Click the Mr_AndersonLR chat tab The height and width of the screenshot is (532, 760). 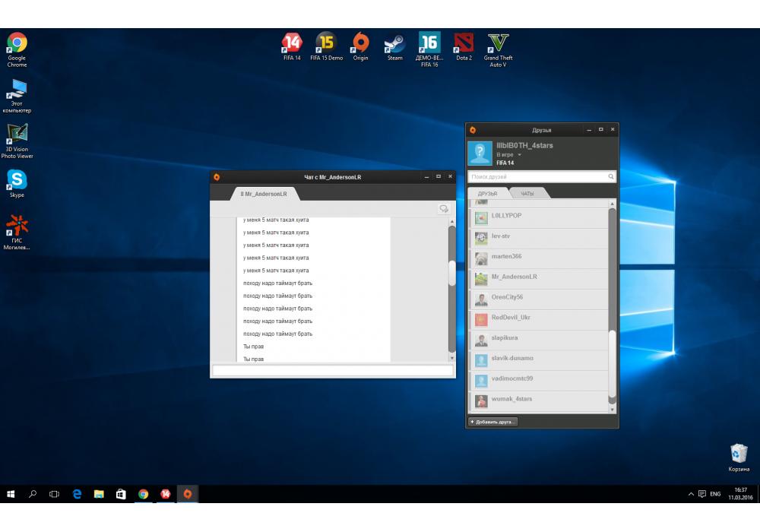tap(264, 194)
